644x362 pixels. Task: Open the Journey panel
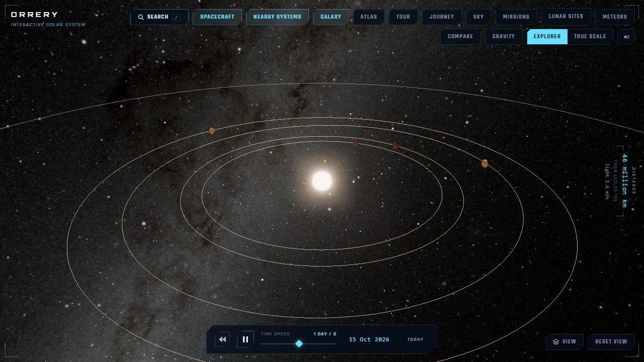click(442, 17)
